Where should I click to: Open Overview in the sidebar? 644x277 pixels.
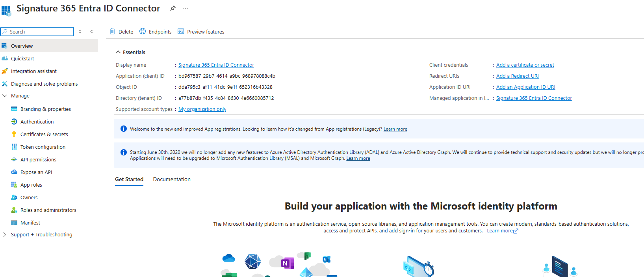pyautogui.click(x=49, y=46)
